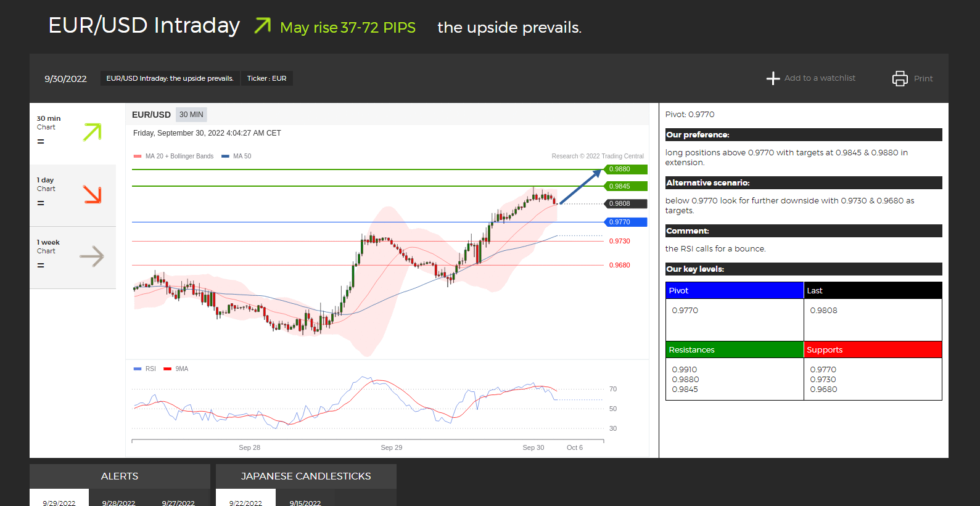Select the 1 week chart grey right arrow

point(92,256)
